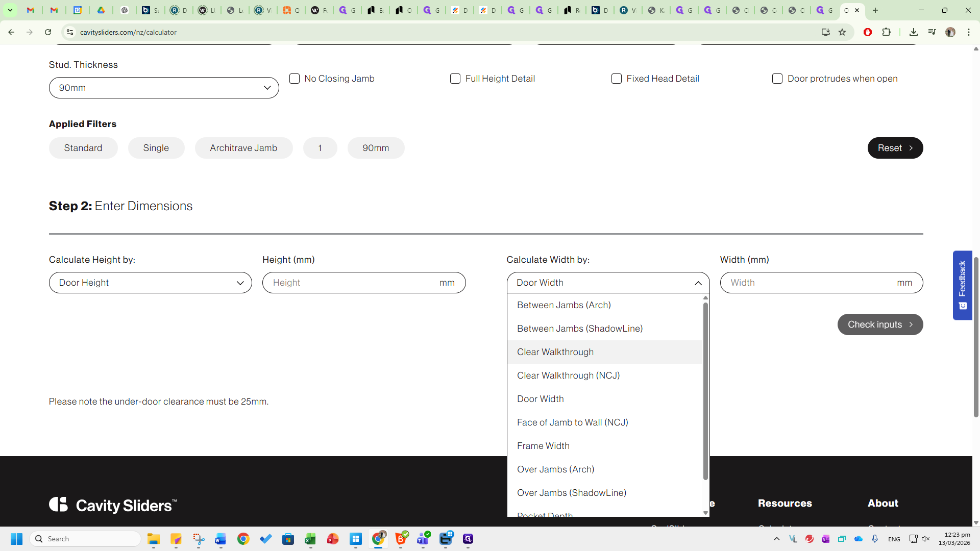Image resolution: width=980 pixels, height=551 pixels.
Task: Tick the Full Height Detail checkbox
Action: (455, 79)
